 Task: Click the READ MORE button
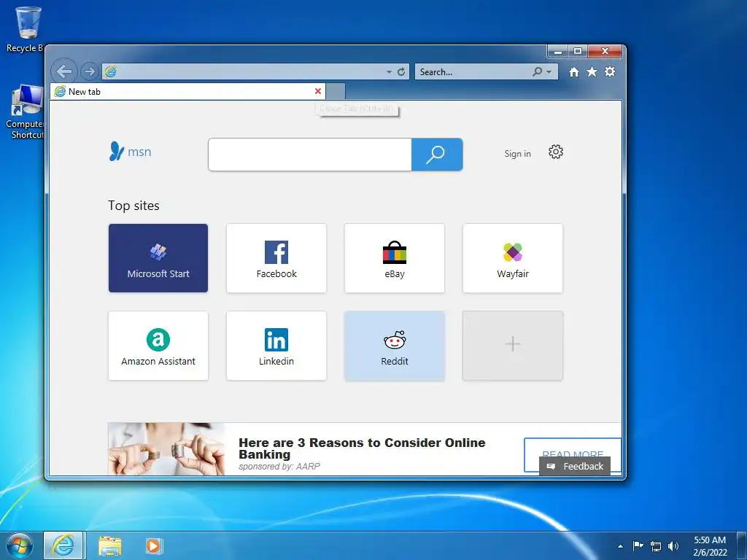[573, 454]
